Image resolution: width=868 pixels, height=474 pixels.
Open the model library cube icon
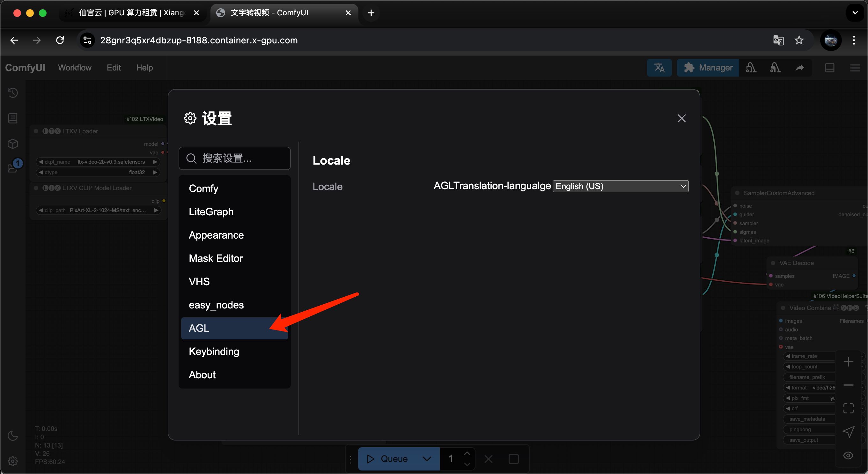tap(13, 144)
